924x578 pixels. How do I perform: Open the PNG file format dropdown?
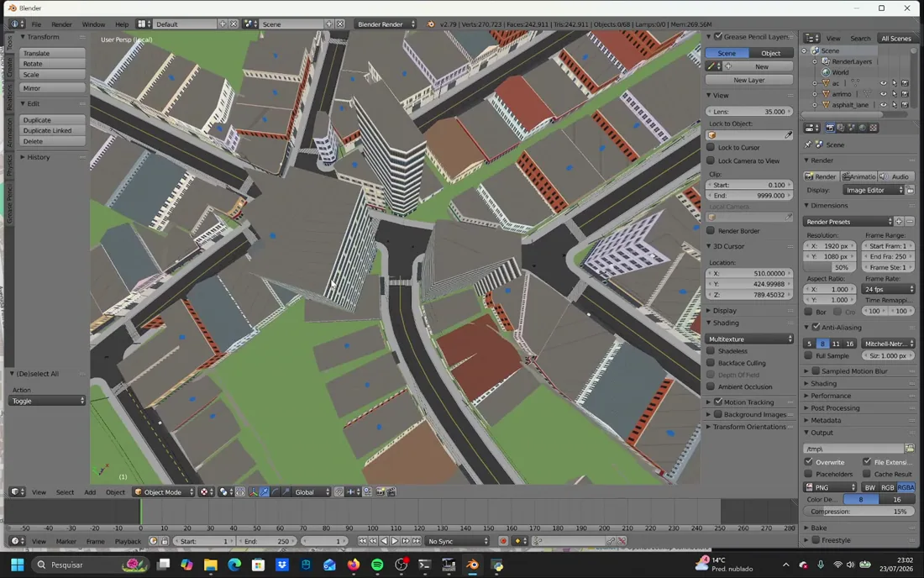click(x=830, y=487)
